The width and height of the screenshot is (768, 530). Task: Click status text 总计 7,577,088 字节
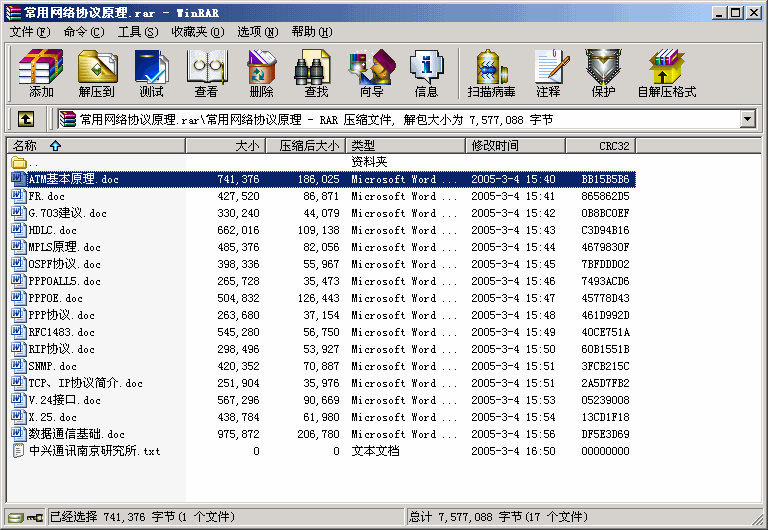point(465,517)
